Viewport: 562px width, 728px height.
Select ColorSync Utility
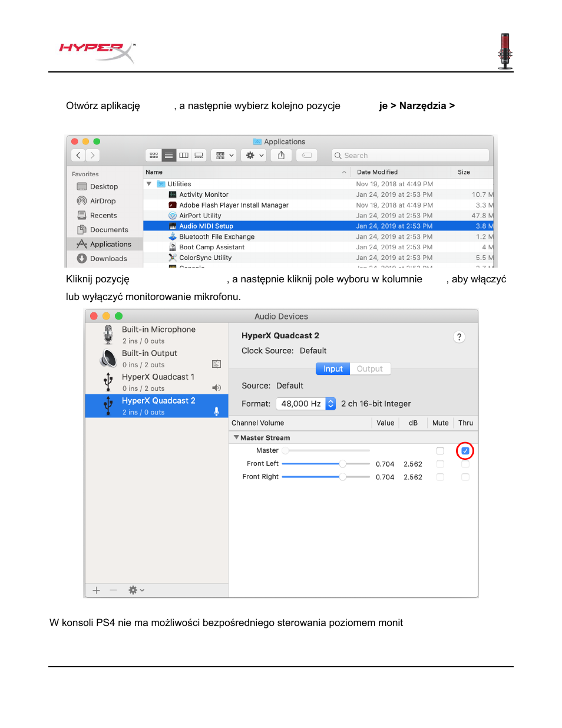(318, 258)
